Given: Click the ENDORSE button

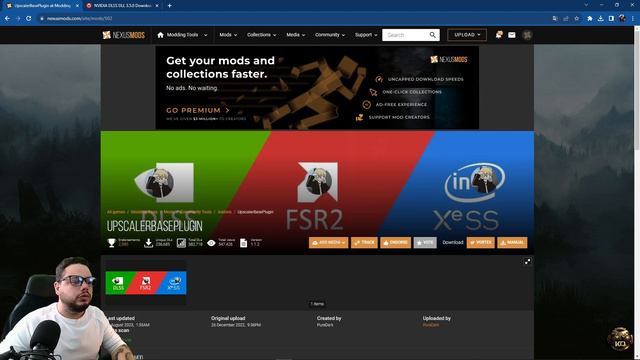Looking at the screenshot, I should pyautogui.click(x=396, y=242).
